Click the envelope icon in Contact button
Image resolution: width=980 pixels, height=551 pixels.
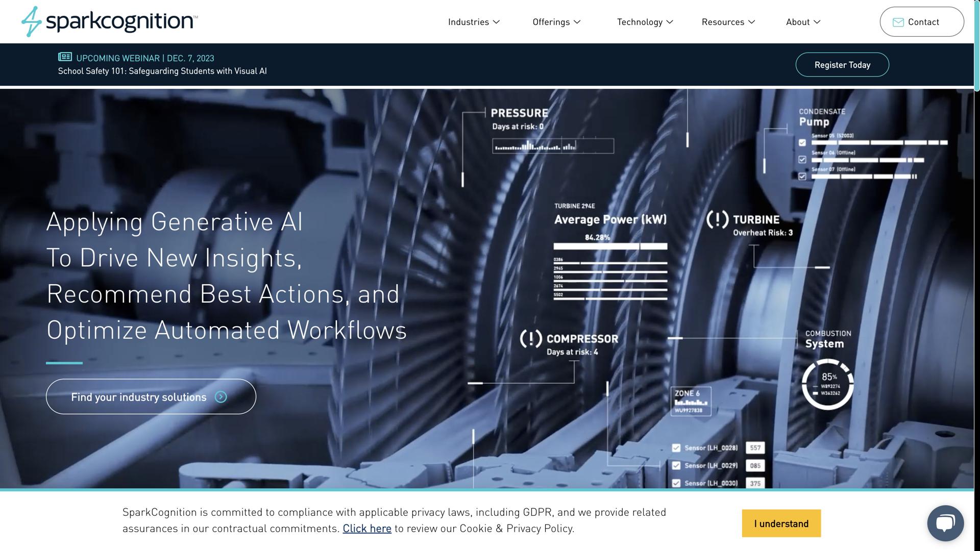click(898, 22)
